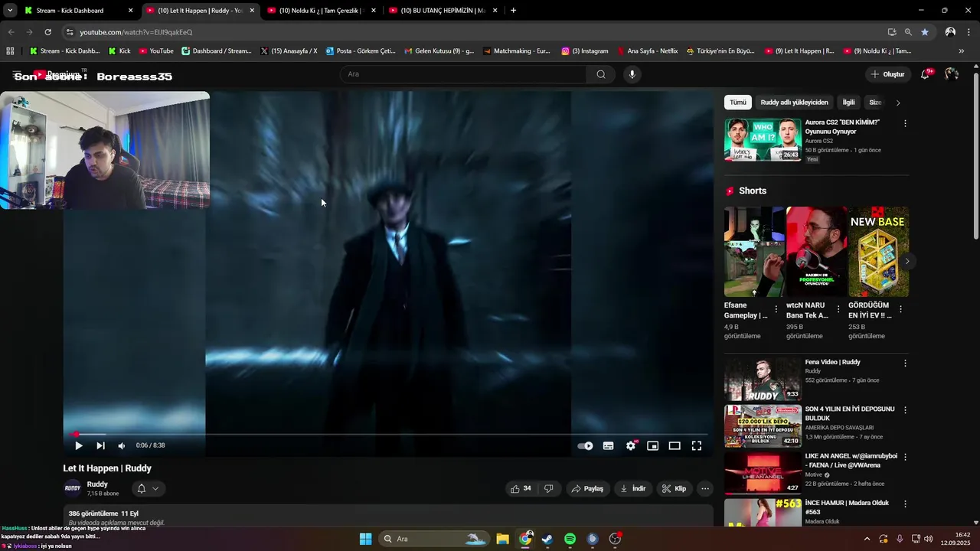Toggle the autoplay switch in player
Screen dimensions: 980x551
(x=585, y=445)
